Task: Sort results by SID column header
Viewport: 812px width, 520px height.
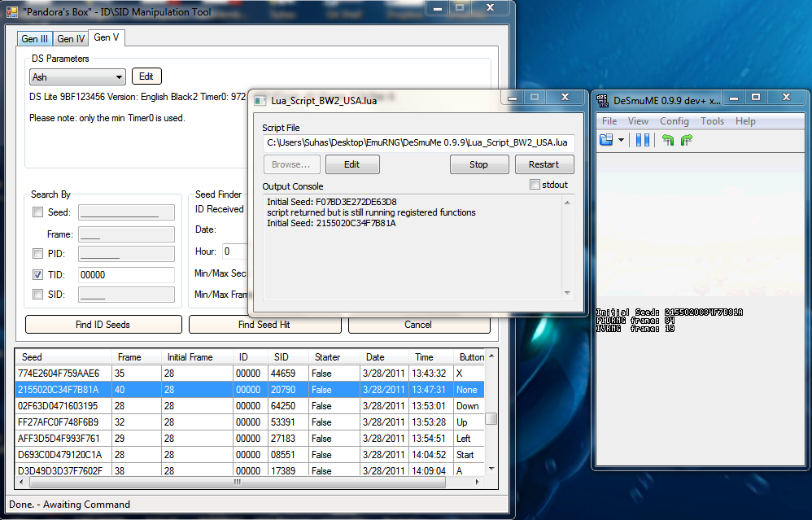Action: 287,357
